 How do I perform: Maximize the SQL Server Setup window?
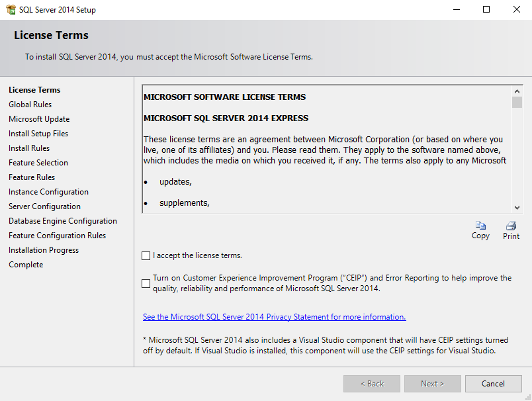(x=486, y=10)
